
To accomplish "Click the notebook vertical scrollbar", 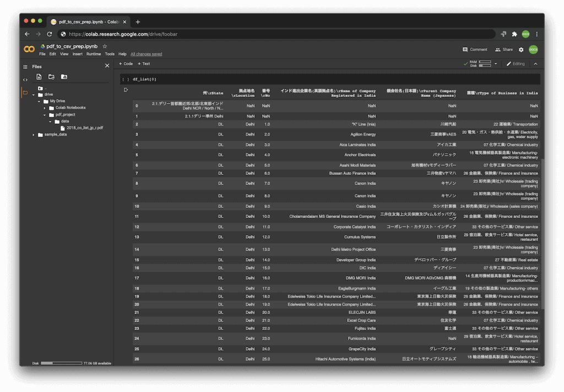I will coord(543,234).
